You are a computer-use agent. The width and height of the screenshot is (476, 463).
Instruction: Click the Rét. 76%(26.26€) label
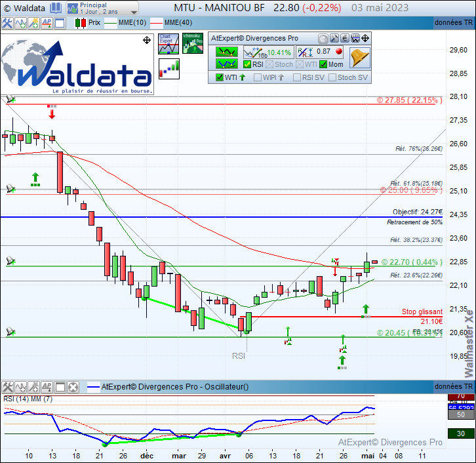click(418, 149)
